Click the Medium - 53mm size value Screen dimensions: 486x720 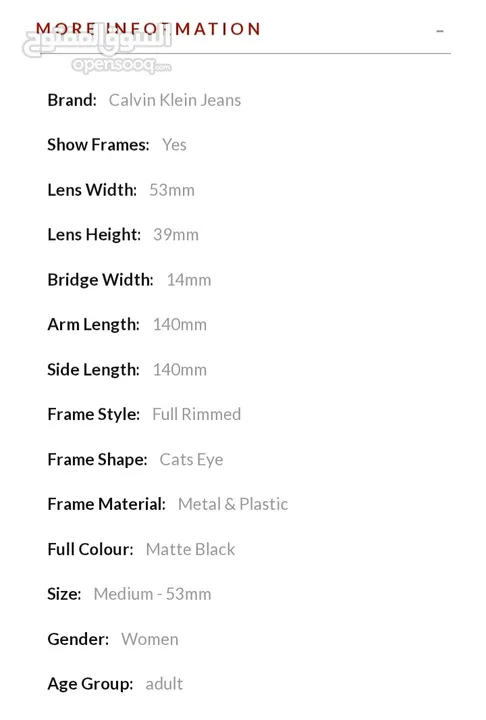coord(153,594)
